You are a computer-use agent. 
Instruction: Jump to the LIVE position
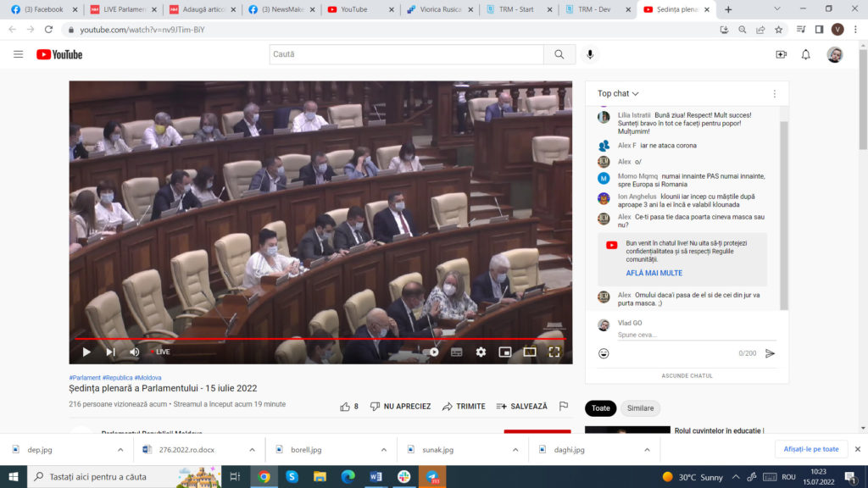(x=160, y=352)
